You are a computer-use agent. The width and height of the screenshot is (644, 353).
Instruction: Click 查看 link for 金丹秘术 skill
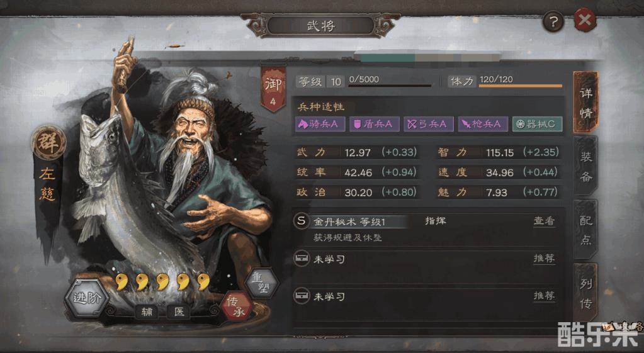(544, 221)
